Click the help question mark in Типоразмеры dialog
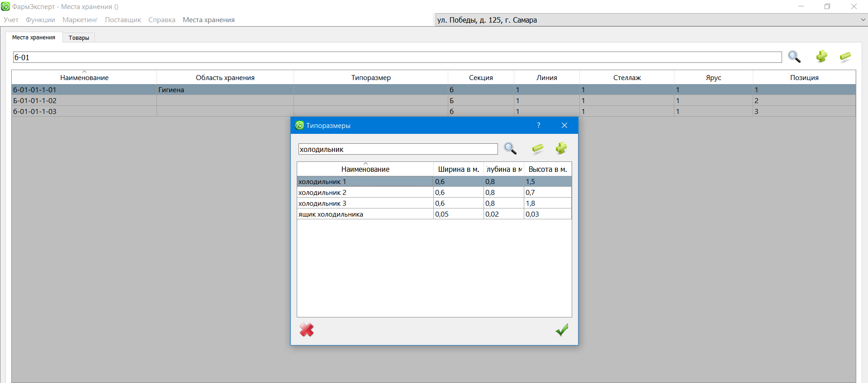 point(538,125)
